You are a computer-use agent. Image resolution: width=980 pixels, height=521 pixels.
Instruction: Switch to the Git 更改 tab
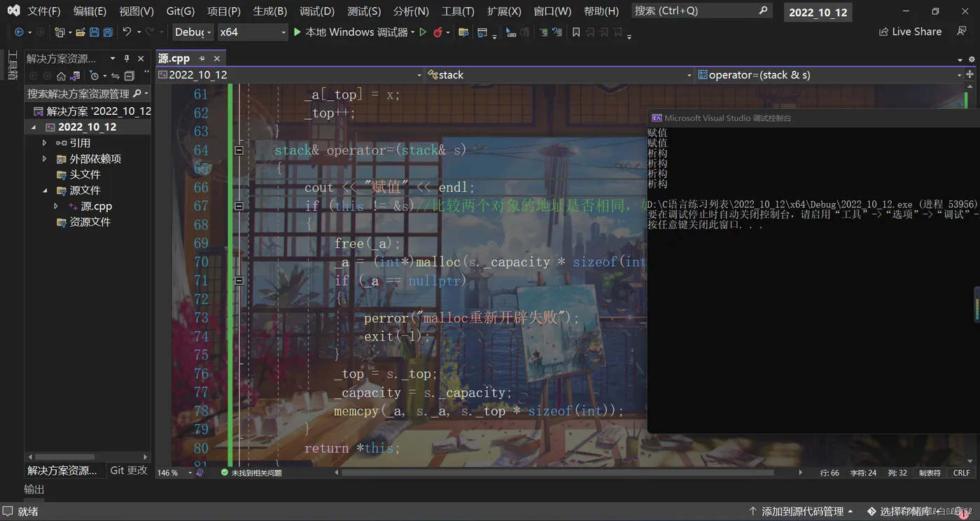pos(129,471)
